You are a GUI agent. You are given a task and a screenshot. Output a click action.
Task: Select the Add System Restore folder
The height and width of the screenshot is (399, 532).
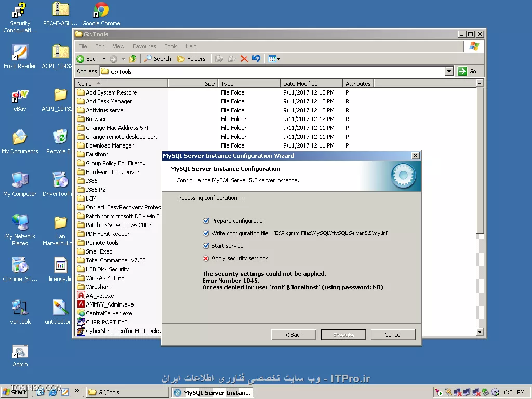pyautogui.click(x=107, y=92)
